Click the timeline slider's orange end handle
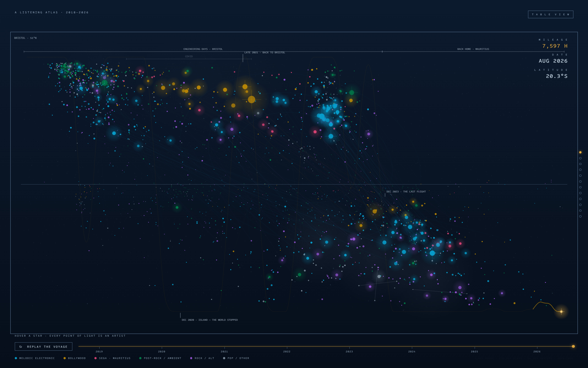Viewport: 588px width, 368px height. [x=573, y=346]
